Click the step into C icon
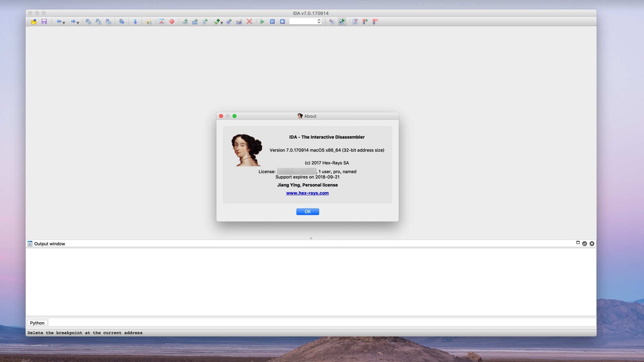Viewport: 644px width, 362px height. [x=332, y=21]
